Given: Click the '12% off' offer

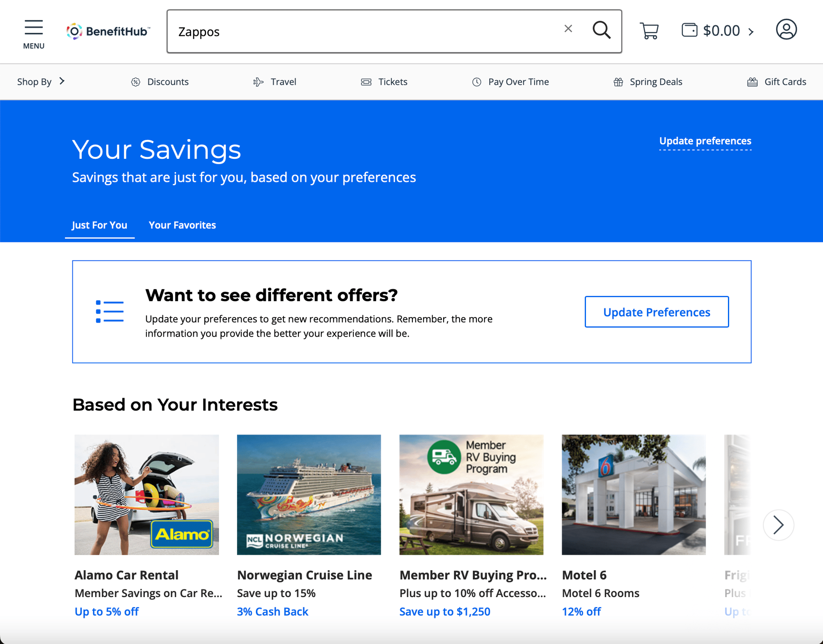Looking at the screenshot, I should tap(581, 611).
